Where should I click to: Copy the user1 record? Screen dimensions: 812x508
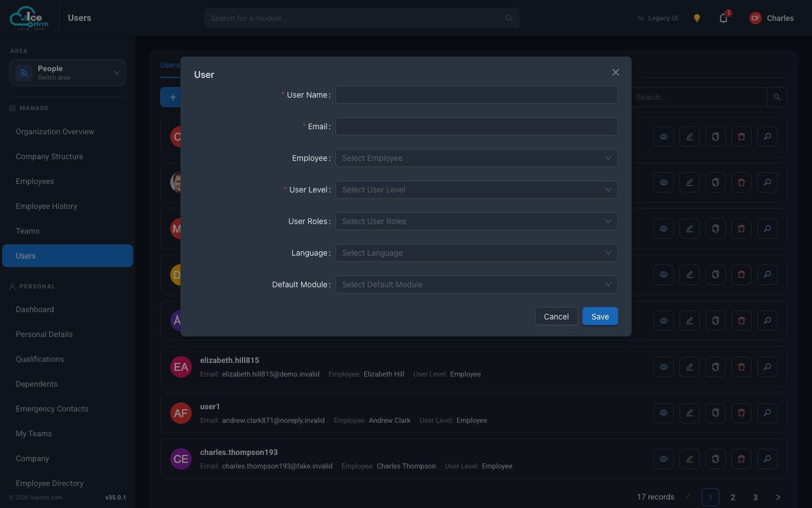point(716,413)
